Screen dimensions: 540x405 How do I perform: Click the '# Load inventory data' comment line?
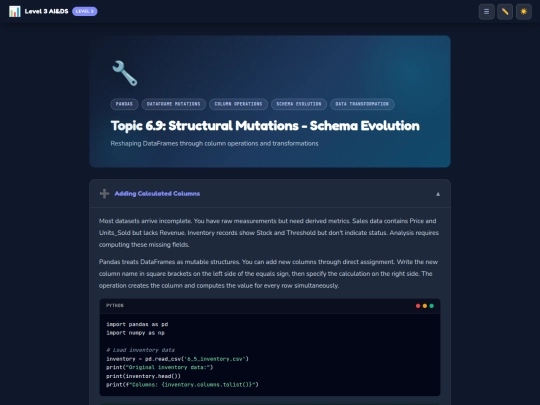tap(141, 350)
